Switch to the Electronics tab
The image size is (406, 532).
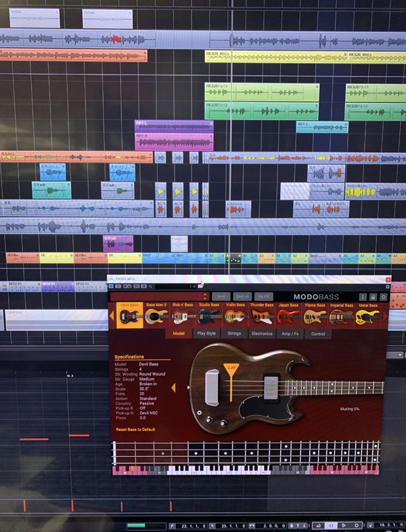pos(262,334)
